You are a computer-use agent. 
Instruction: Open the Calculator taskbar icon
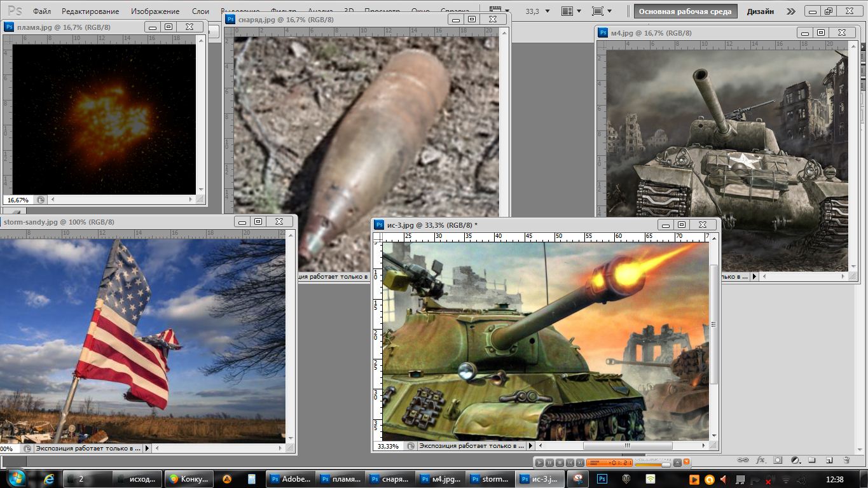pos(252,479)
